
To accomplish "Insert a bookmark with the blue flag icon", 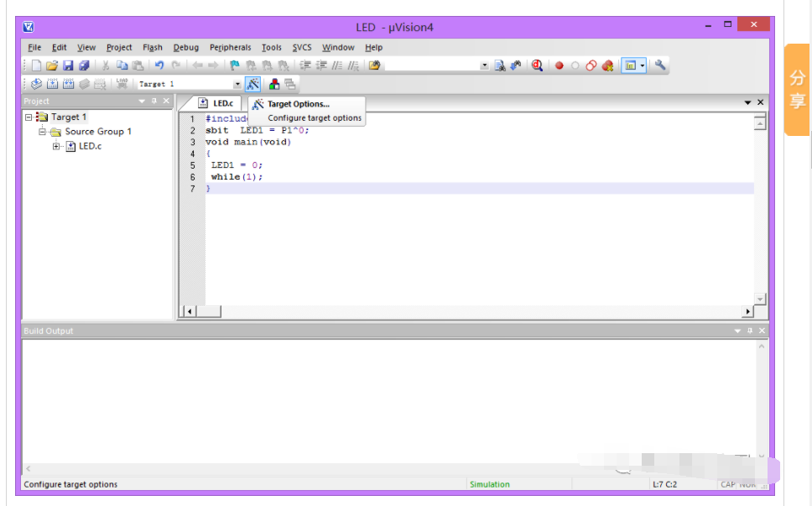I will click(235, 65).
